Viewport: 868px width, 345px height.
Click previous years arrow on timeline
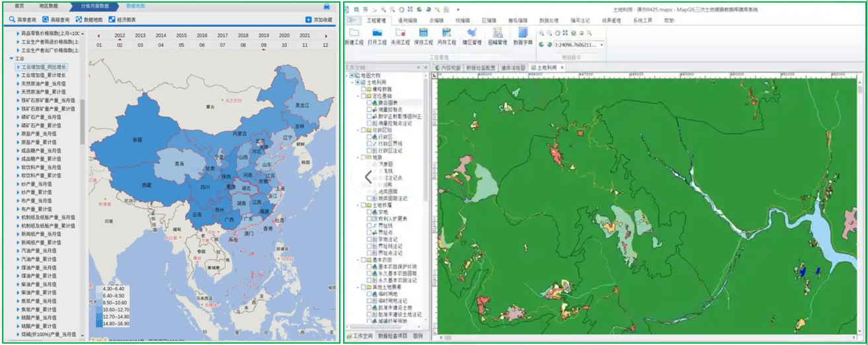(99, 36)
